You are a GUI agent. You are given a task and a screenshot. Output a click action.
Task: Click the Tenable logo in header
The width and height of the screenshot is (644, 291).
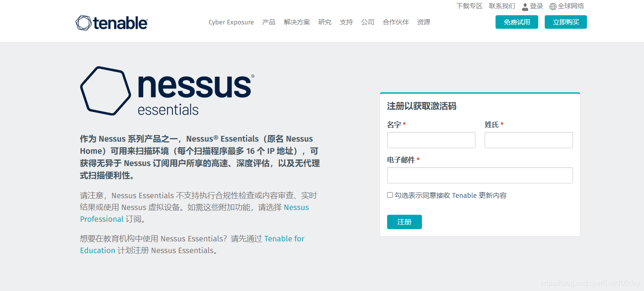tap(111, 23)
